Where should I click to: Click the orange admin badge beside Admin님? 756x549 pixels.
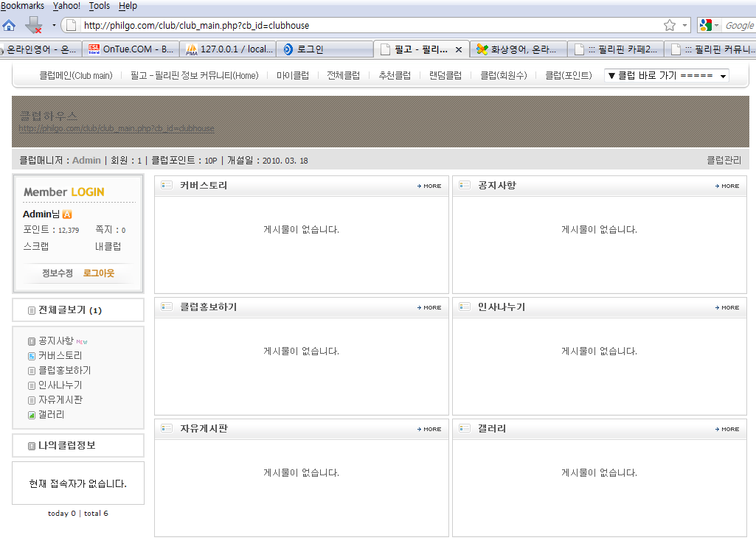pyautogui.click(x=67, y=214)
